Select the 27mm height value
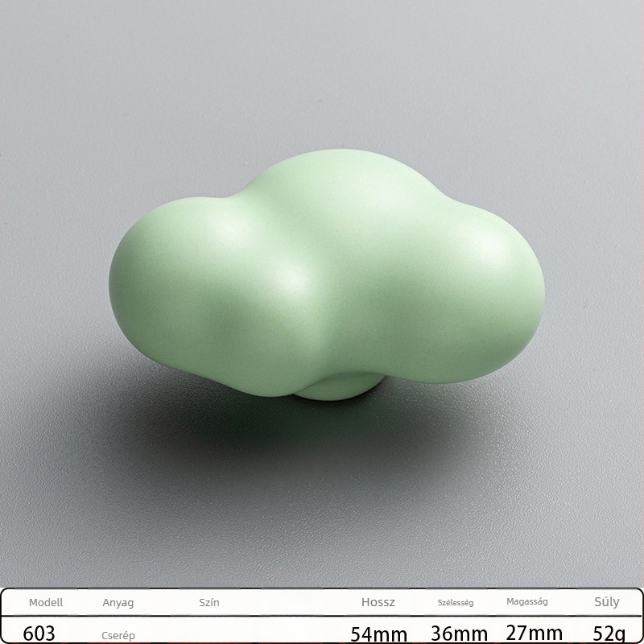 (x=534, y=634)
